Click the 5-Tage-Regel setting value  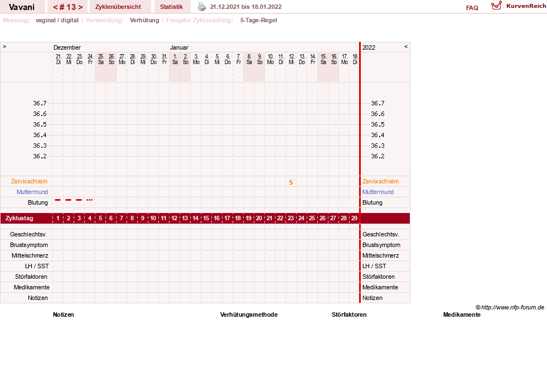[x=259, y=20]
